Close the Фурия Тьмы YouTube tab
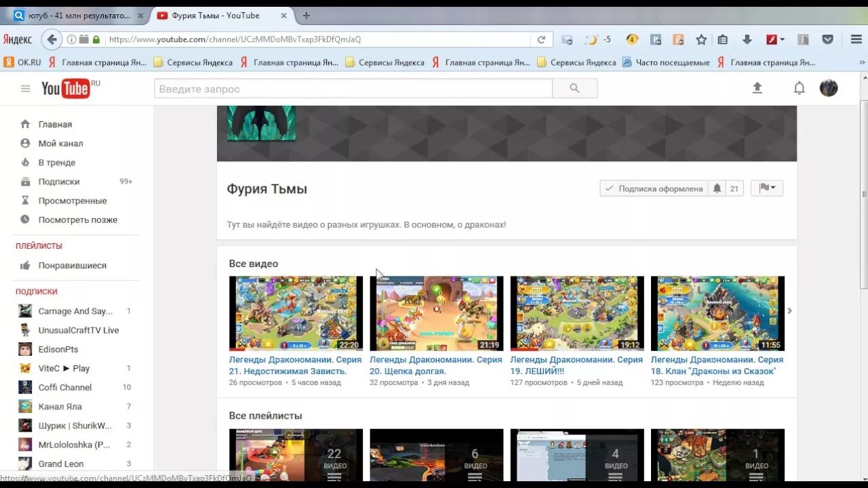 (x=283, y=16)
